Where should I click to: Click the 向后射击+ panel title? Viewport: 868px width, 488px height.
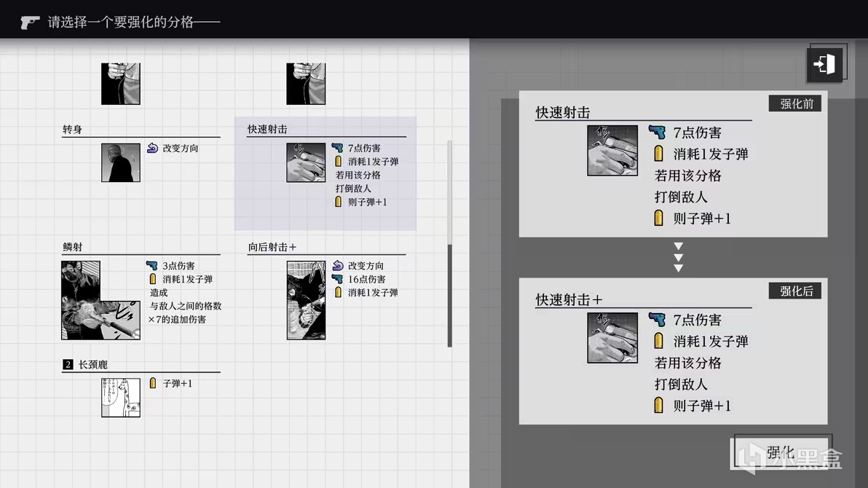[x=272, y=247]
